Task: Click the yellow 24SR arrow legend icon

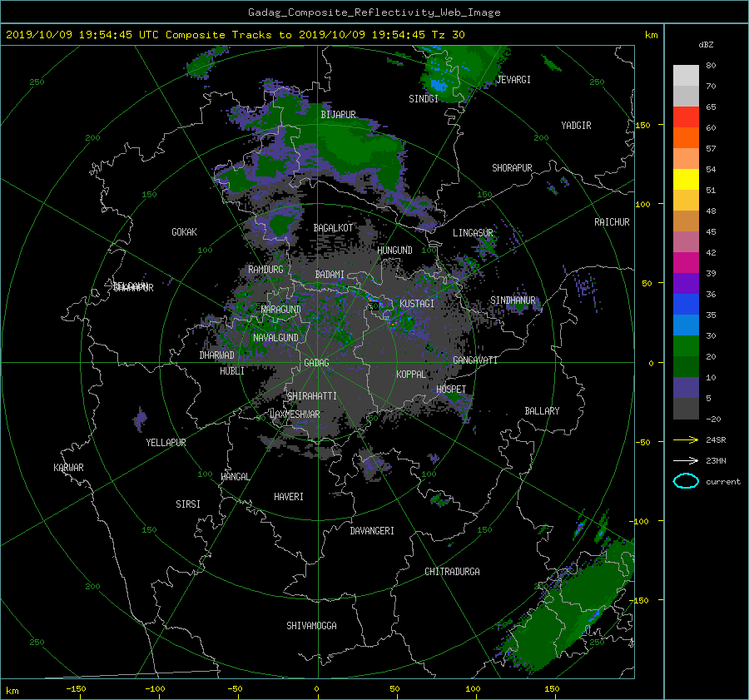Action: click(686, 439)
